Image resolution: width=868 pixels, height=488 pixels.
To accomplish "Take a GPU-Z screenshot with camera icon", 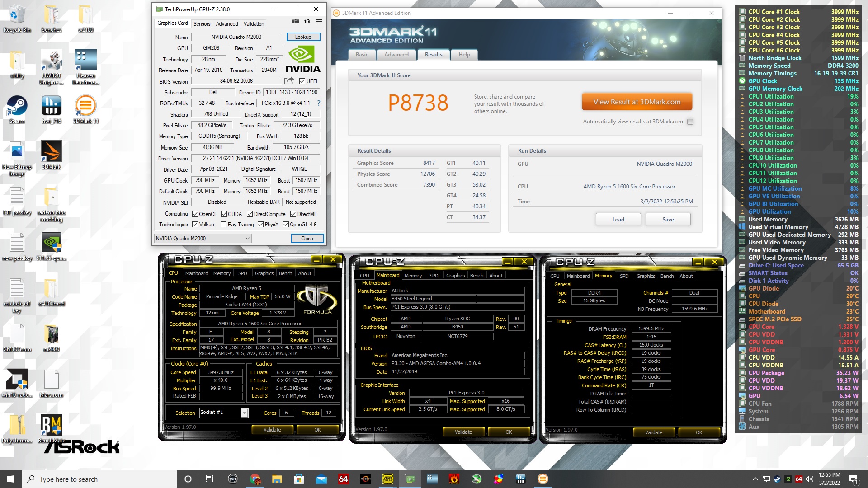I will tap(295, 21).
